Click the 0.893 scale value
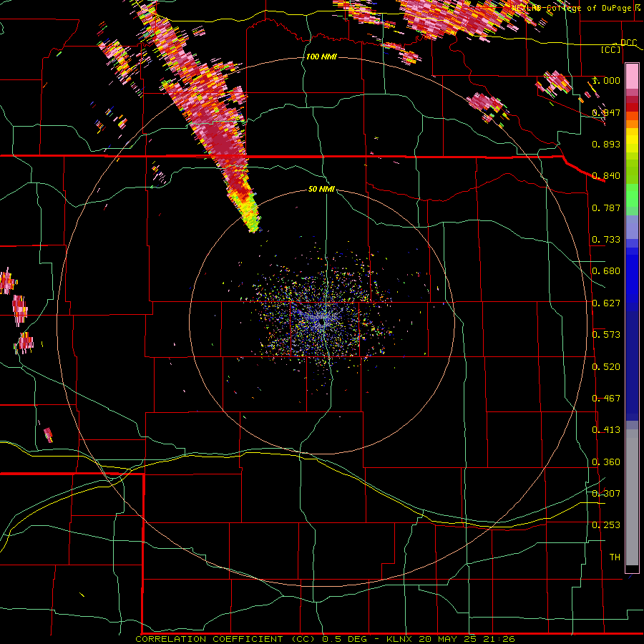Viewport: 644px width, 644px height. click(x=606, y=144)
